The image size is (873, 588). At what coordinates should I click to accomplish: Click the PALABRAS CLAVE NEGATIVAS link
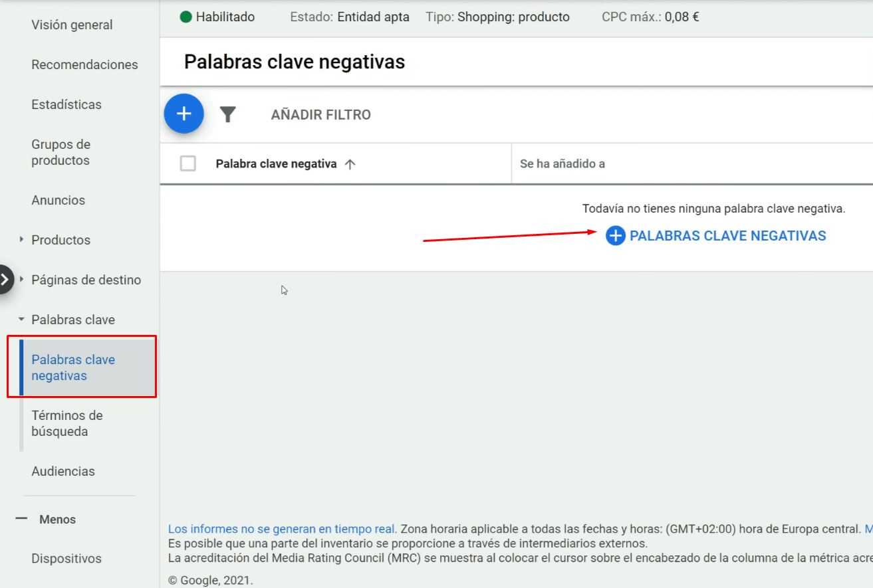click(727, 236)
